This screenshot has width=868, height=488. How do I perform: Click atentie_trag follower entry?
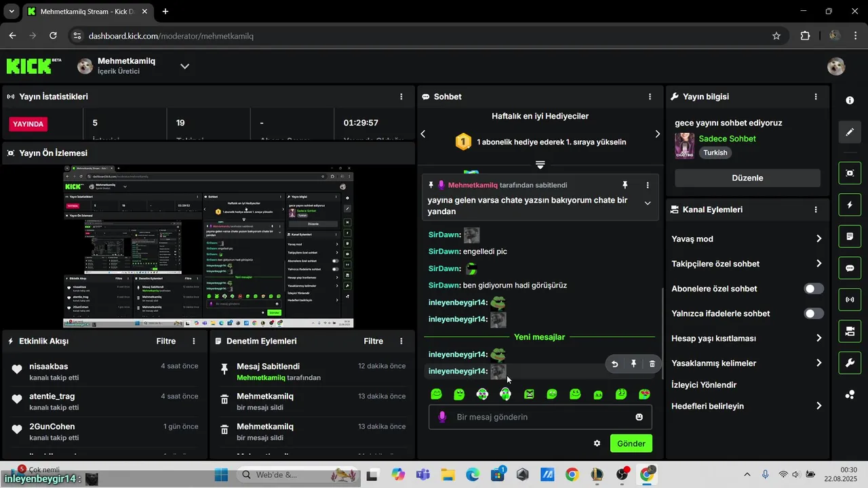(x=52, y=396)
